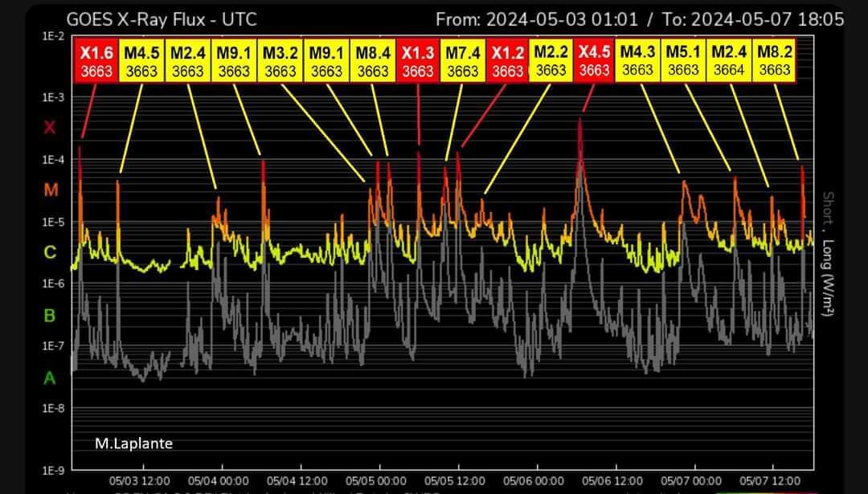This screenshot has width=868, height=494.
Task: Click the M7.4 flare label
Action: [462, 61]
